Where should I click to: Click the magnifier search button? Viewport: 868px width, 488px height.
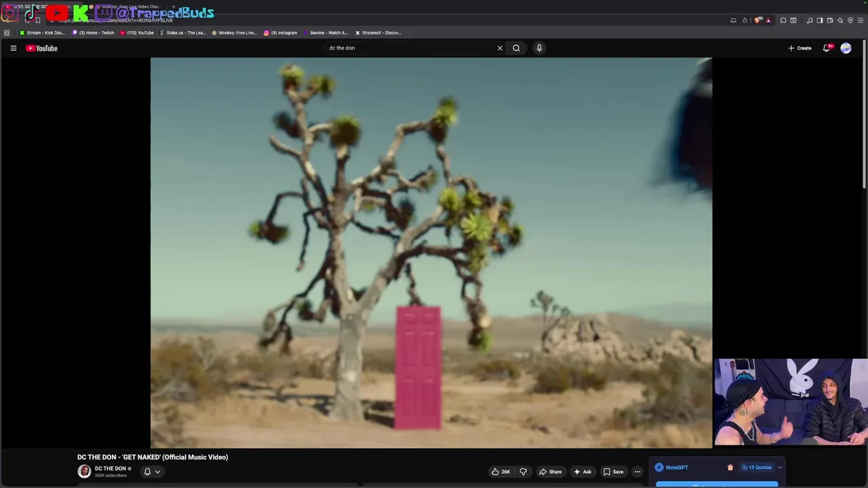(x=516, y=48)
